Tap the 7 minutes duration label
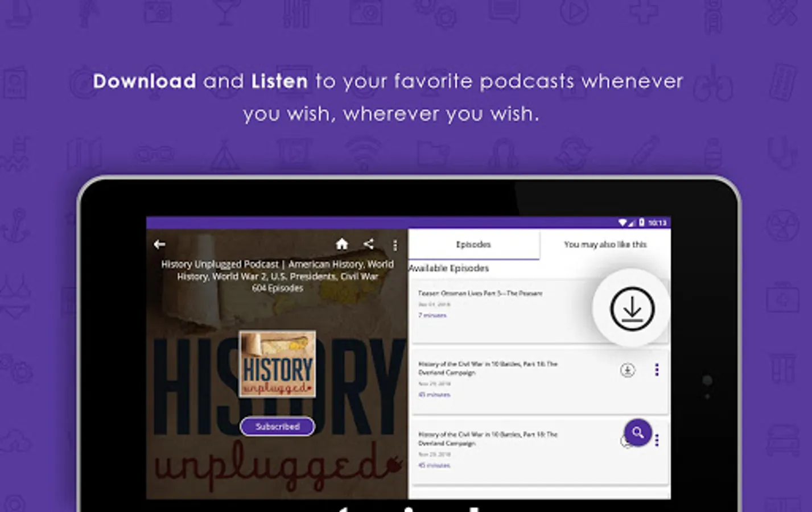 coord(432,315)
